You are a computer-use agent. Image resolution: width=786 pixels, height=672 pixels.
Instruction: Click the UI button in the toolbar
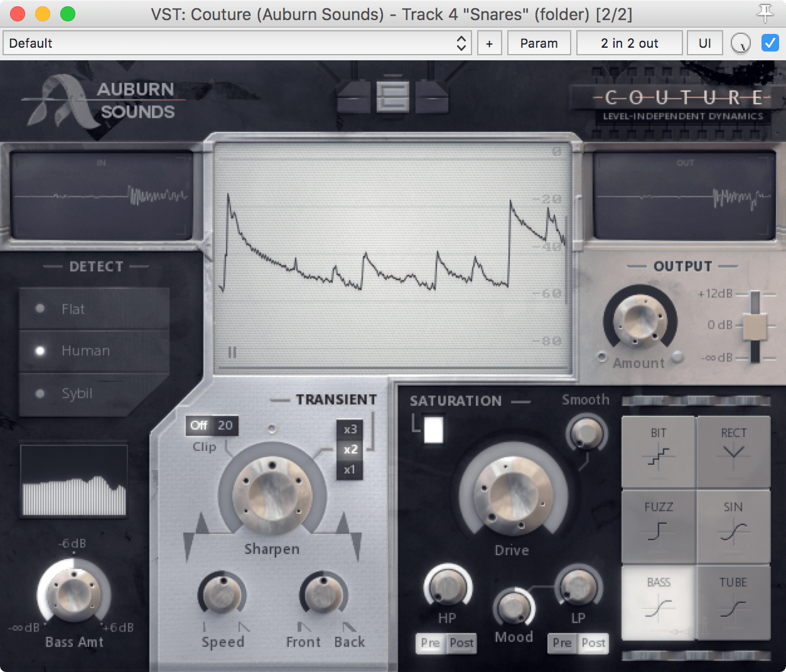coord(704,43)
